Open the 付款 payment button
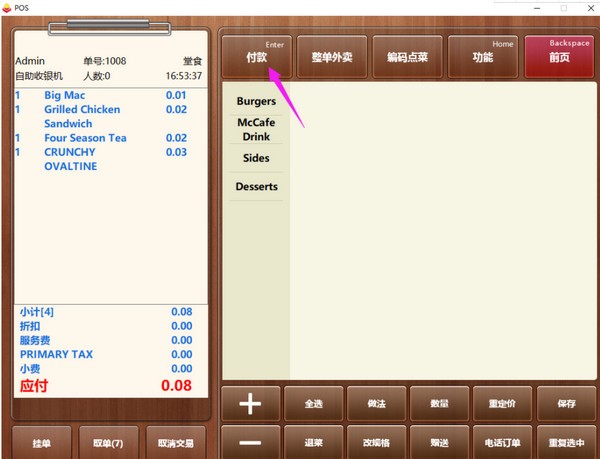 pos(257,57)
